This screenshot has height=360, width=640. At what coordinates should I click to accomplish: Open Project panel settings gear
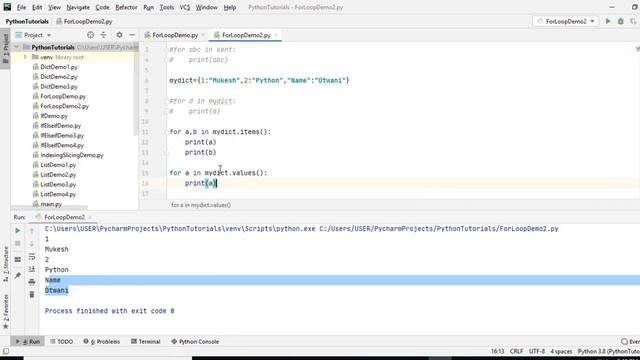(119, 35)
